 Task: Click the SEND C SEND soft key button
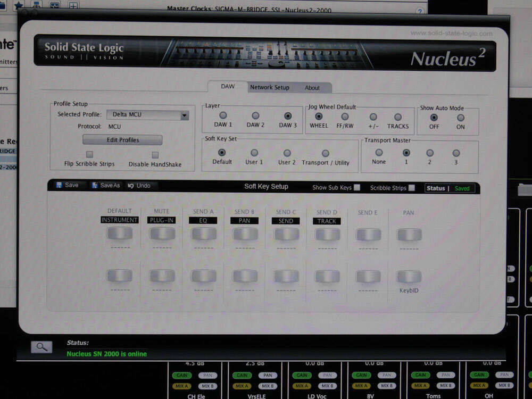(286, 235)
